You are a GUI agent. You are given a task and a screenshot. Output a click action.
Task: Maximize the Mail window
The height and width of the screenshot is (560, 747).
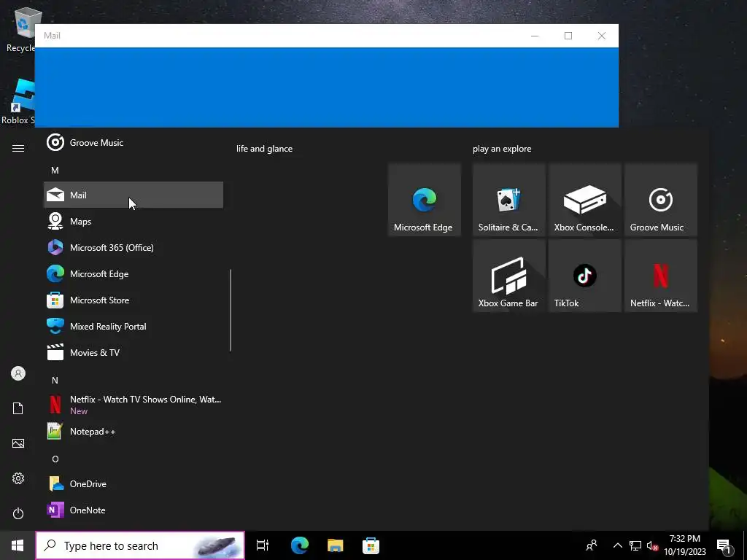(x=568, y=36)
